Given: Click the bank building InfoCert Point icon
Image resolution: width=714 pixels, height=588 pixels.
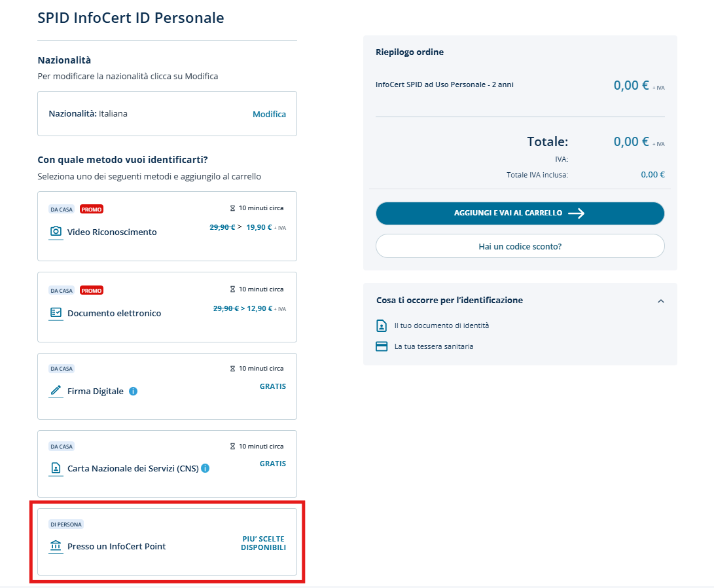Looking at the screenshot, I should point(56,545).
